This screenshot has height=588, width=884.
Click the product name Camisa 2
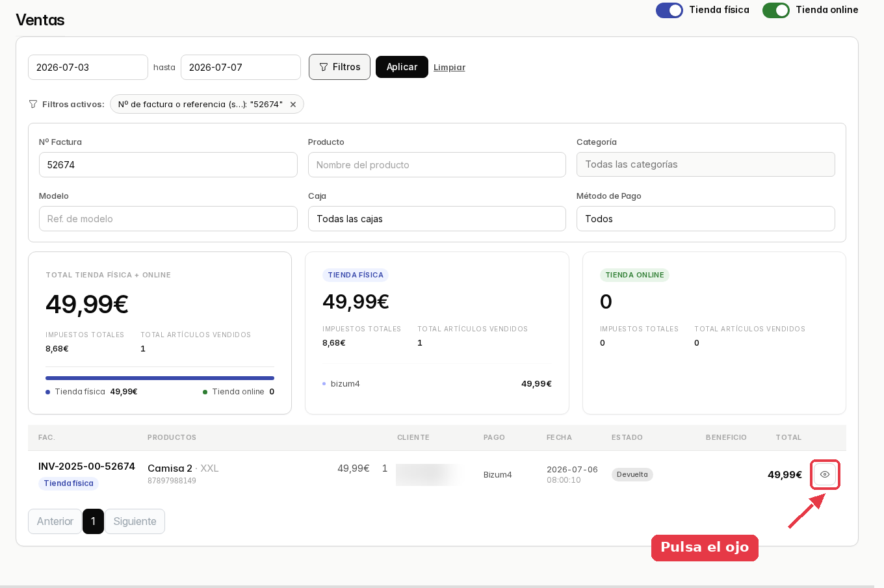coord(170,468)
